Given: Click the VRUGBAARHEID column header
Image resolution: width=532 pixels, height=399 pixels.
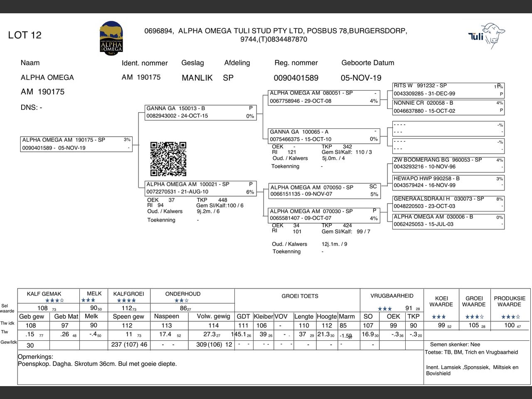Looking at the screenshot, I should click(x=392, y=296).
